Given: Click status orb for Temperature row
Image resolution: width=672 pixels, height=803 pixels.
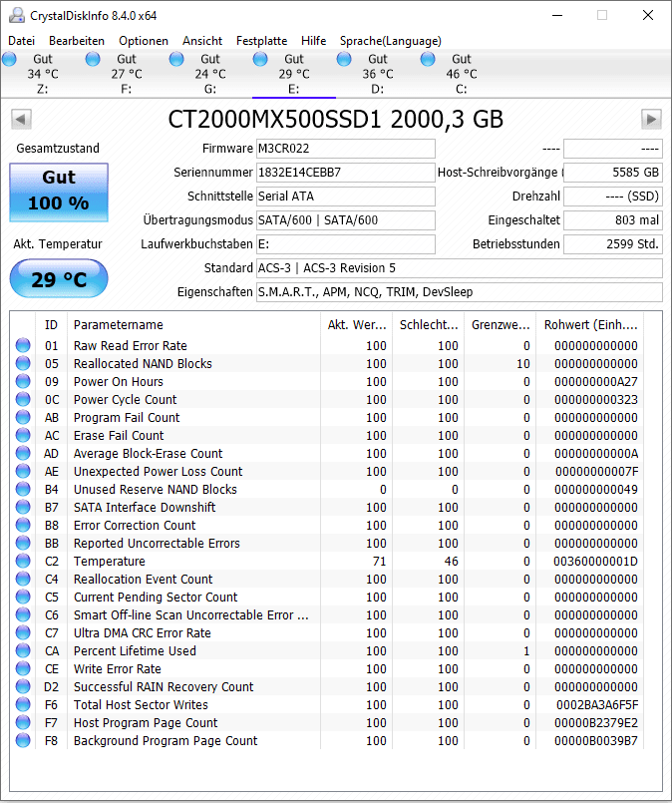Looking at the screenshot, I should click(x=23, y=561).
